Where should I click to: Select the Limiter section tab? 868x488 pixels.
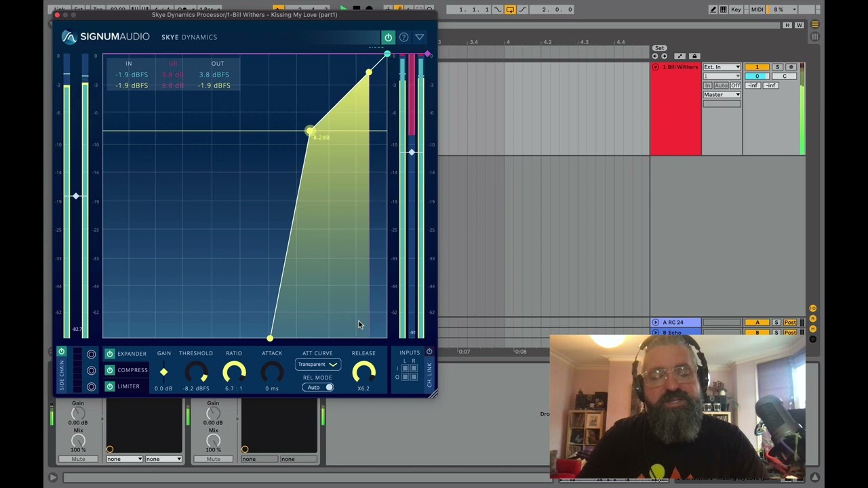click(x=128, y=386)
